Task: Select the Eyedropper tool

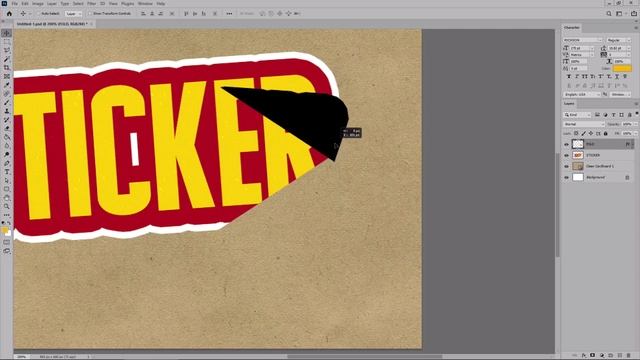Action: point(7,85)
